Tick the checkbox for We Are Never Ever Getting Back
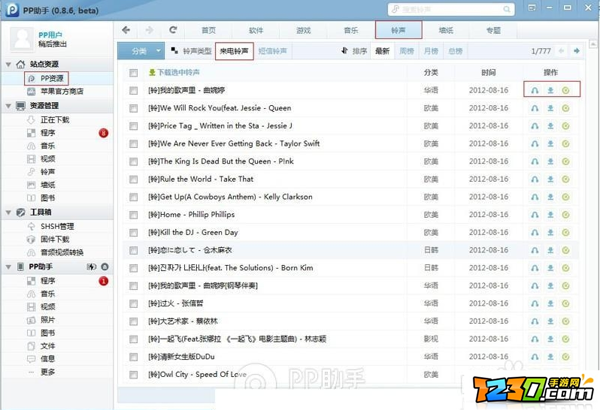 [133, 144]
